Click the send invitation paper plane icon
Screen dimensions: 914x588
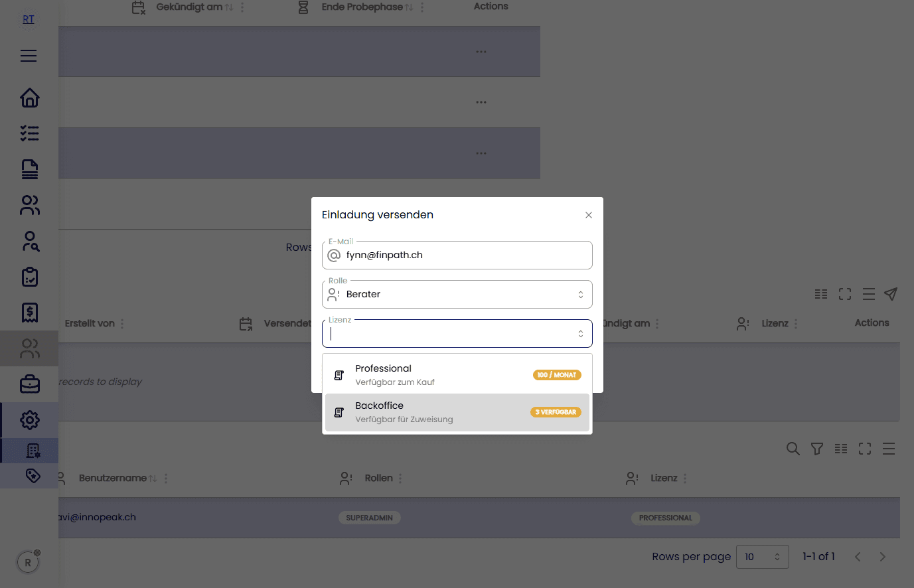click(891, 294)
